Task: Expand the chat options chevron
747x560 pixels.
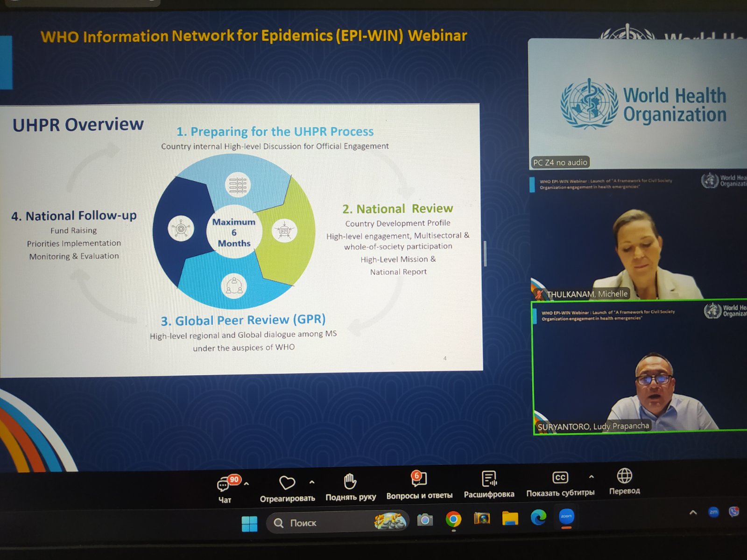Action: pos(247,484)
